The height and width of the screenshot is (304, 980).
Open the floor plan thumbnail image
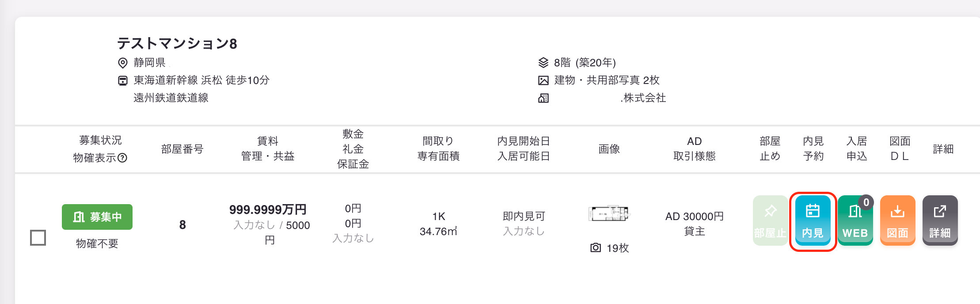pos(609,214)
